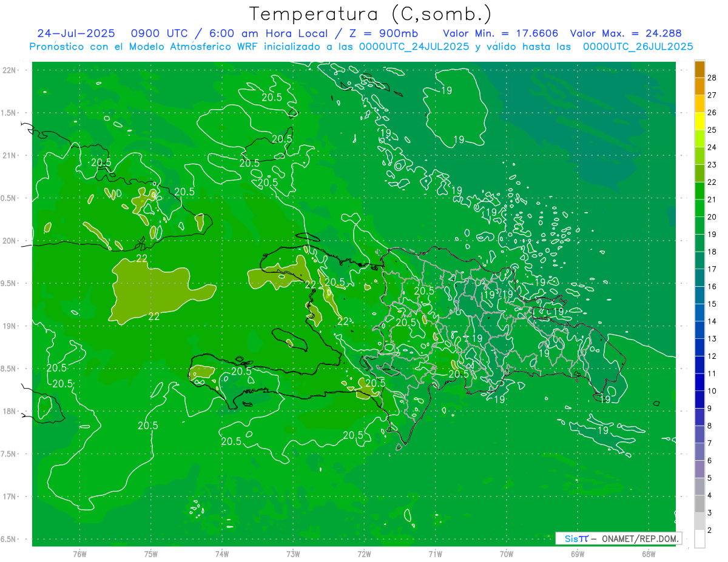This screenshot has width=728, height=562.
Task: Click legend color band between 3 and 4
Action: click(699, 504)
